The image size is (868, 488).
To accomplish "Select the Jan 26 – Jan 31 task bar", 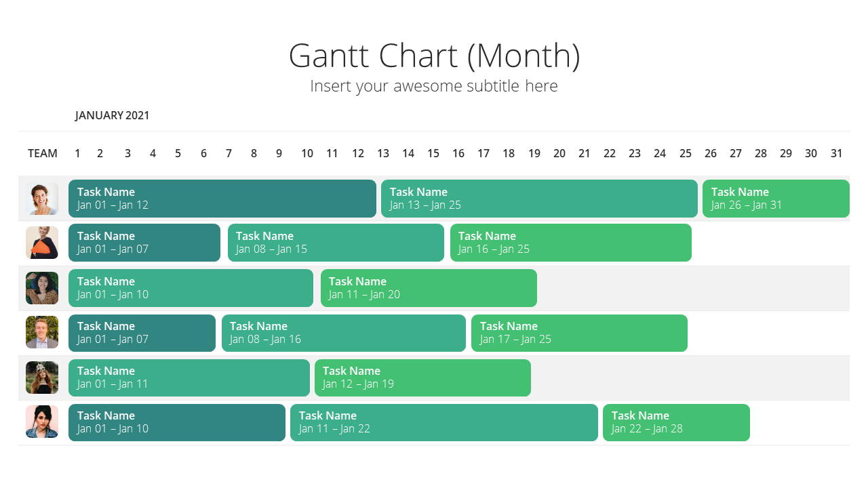I will [776, 199].
